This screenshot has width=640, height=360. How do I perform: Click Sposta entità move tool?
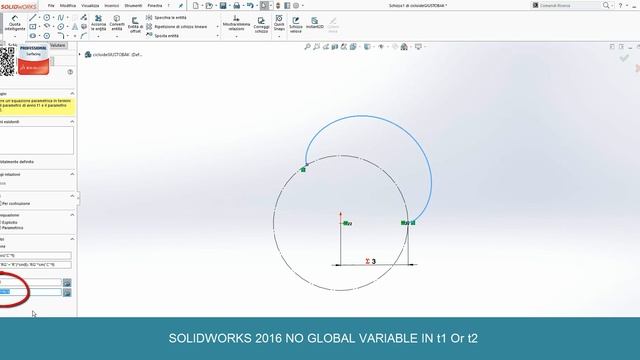[x=162, y=36]
